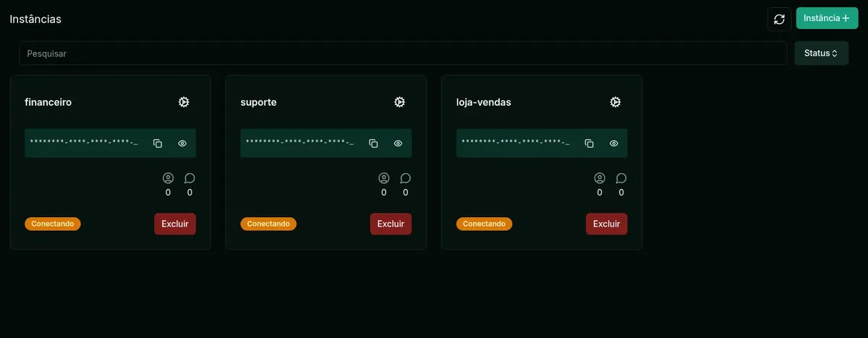Delete the suporte instance with Excluir
The image size is (868, 338).
click(391, 224)
